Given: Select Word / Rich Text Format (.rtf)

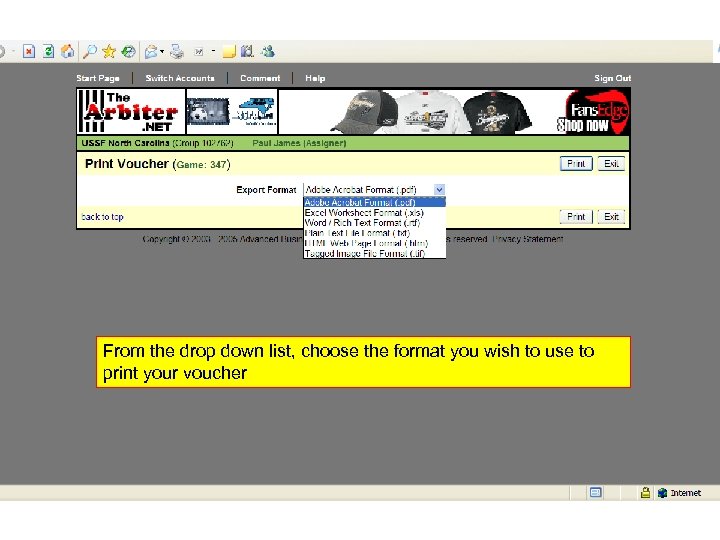Looking at the screenshot, I should (374, 223).
